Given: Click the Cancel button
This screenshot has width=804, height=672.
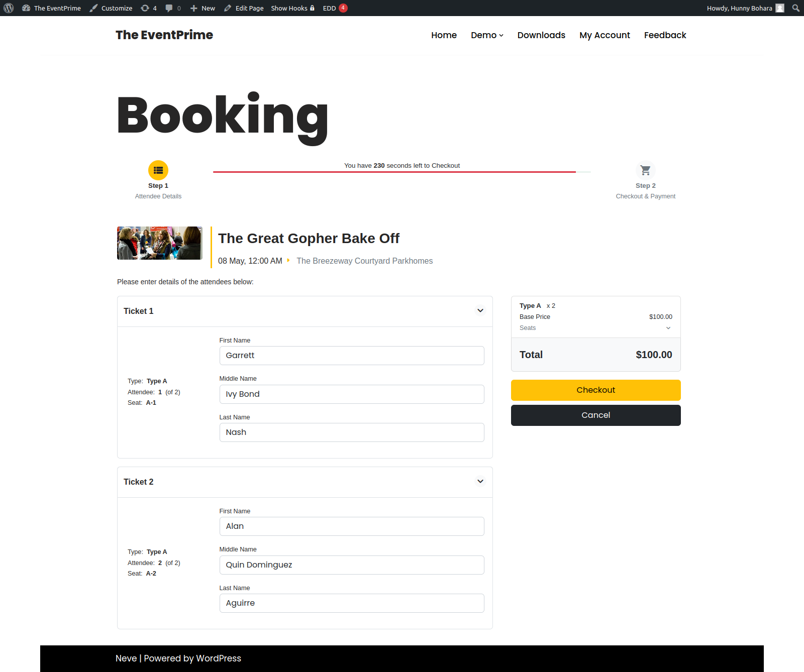Looking at the screenshot, I should 596,415.
